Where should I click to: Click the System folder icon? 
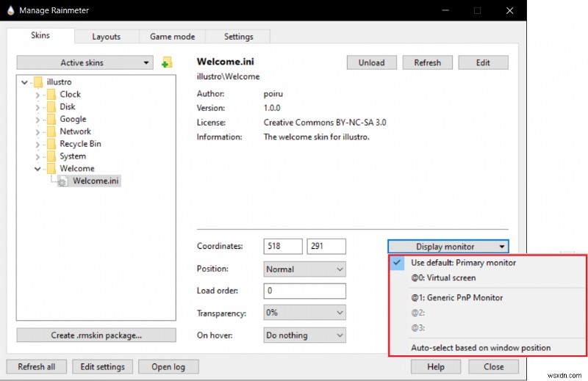coord(51,156)
